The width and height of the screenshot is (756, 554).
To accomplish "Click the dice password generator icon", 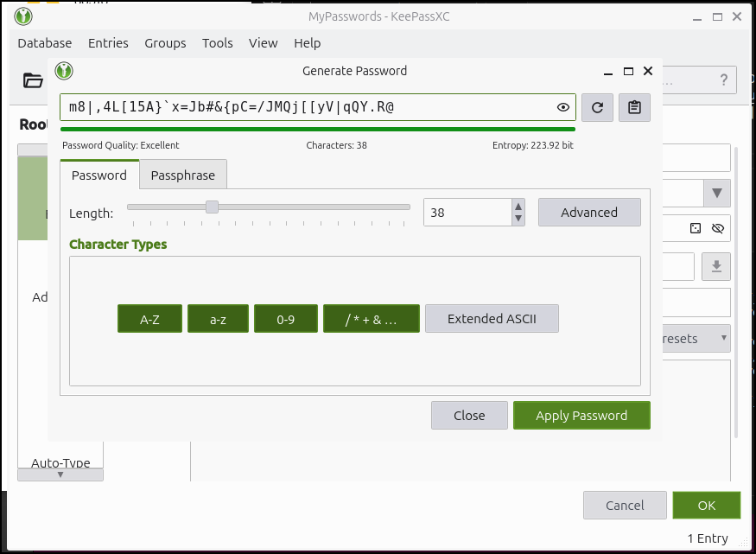I will (696, 228).
